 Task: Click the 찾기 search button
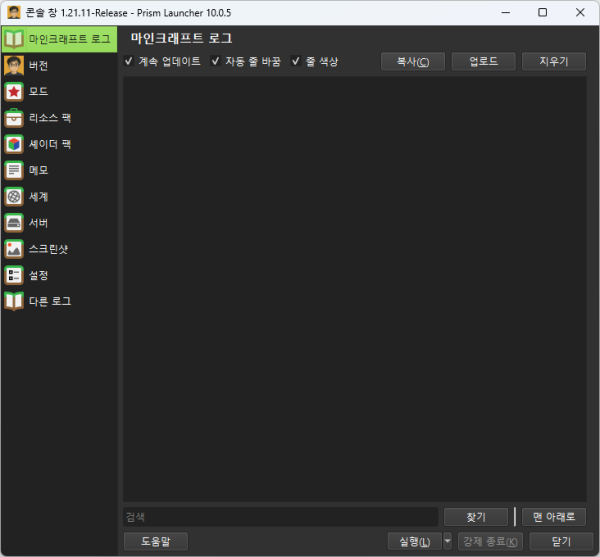(476, 517)
